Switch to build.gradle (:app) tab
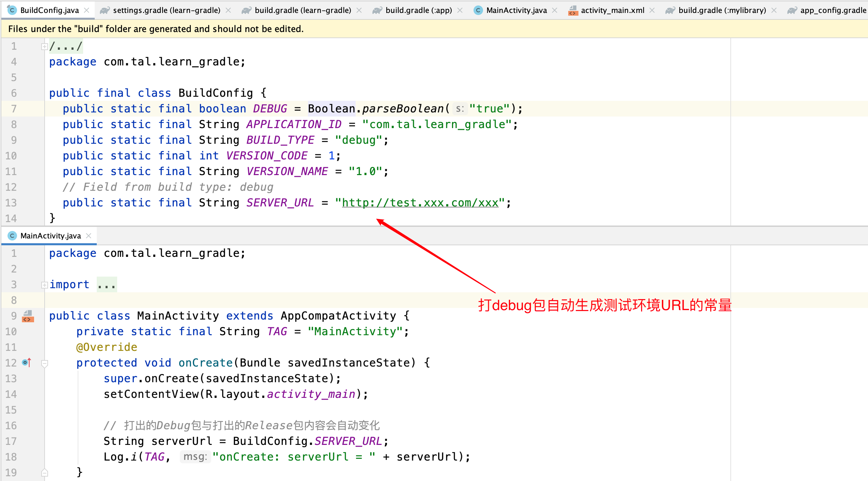 (x=418, y=10)
